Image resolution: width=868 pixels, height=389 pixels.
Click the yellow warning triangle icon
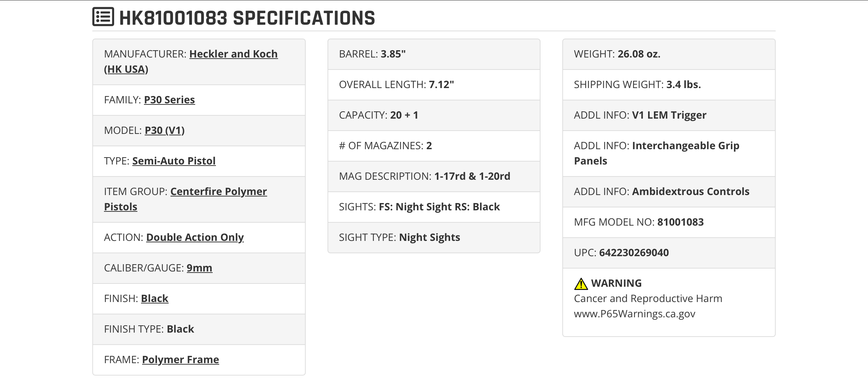point(581,283)
